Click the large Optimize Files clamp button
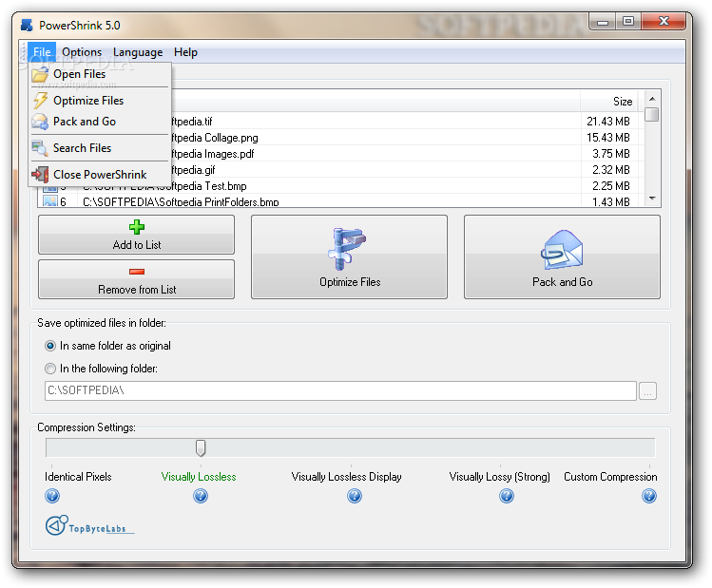The height and width of the screenshot is (588, 712). [x=349, y=256]
